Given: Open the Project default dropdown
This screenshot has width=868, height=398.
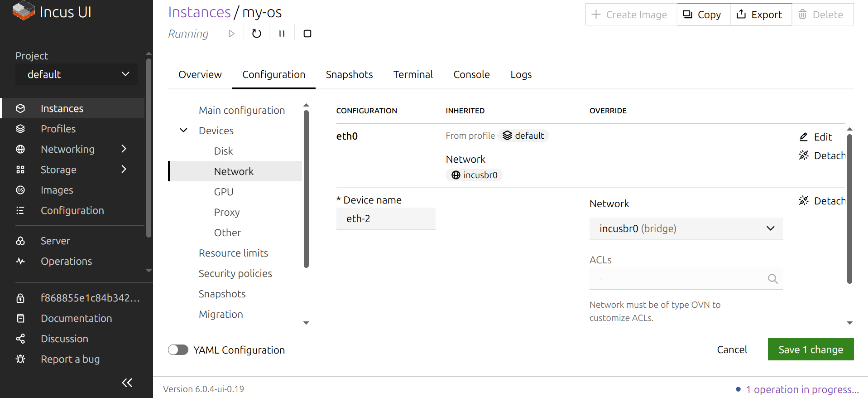Looking at the screenshot, I should click(x=77, y=74).
